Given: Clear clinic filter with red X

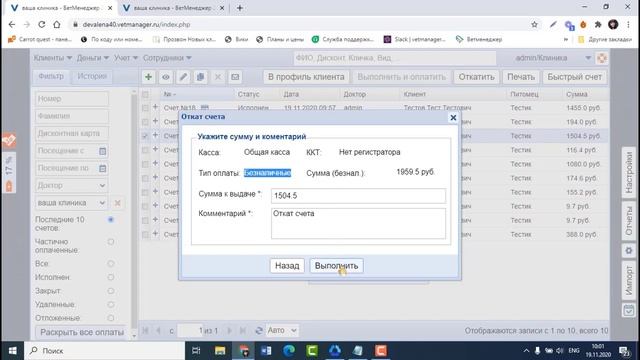Looking at the screenshot, I should [x=118, y=203].
